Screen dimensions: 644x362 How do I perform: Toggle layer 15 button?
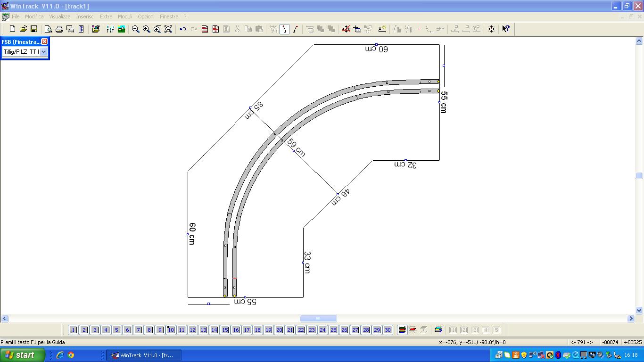coord(225,330)
